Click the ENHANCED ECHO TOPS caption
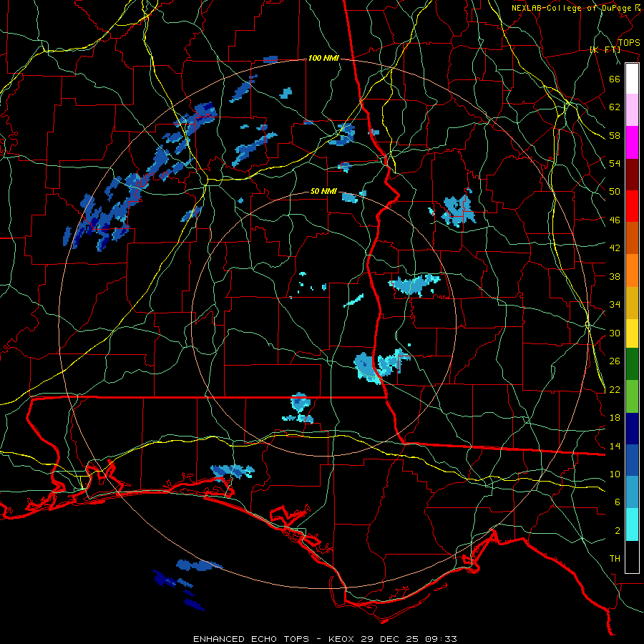 tap(251, 639)
